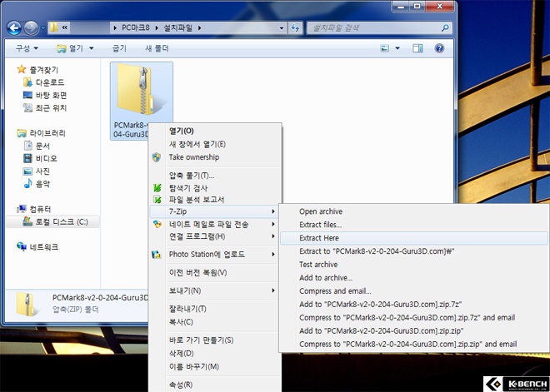Click Extract files... in 7-Zip submenu
The height and width of the screenshot is (392, 550).
414,225
